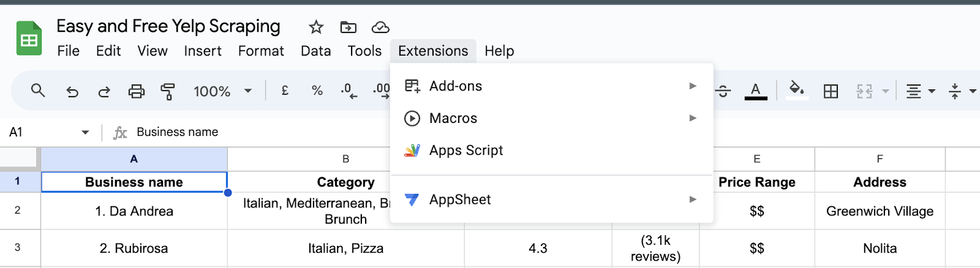Select the Business name cell
This screenshot has width=980, height=268.
tap(134, 182)
